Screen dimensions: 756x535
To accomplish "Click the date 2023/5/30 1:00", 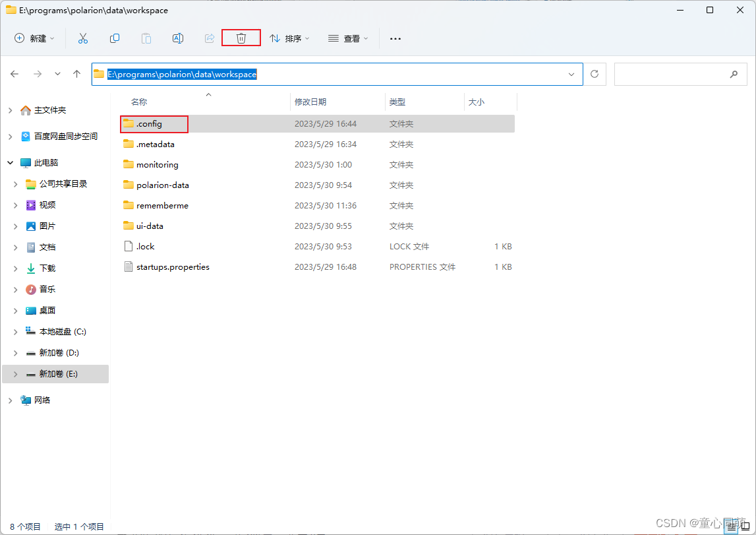I will click(x=323, y=164).
